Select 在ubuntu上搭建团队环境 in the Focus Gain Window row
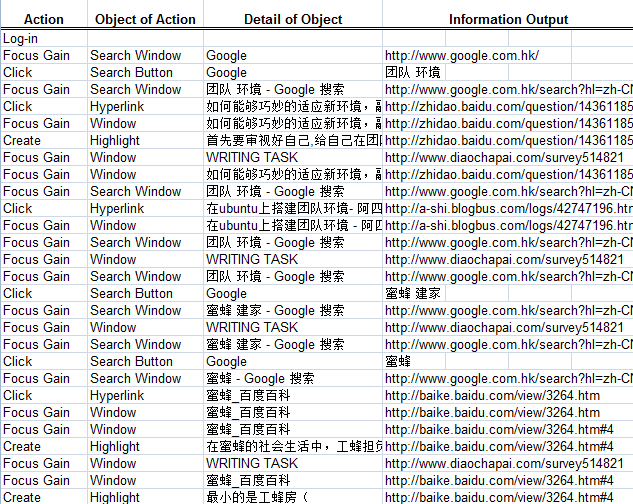Image resolution: width=633 pixels, height=504 pixels. click(294, 226)
